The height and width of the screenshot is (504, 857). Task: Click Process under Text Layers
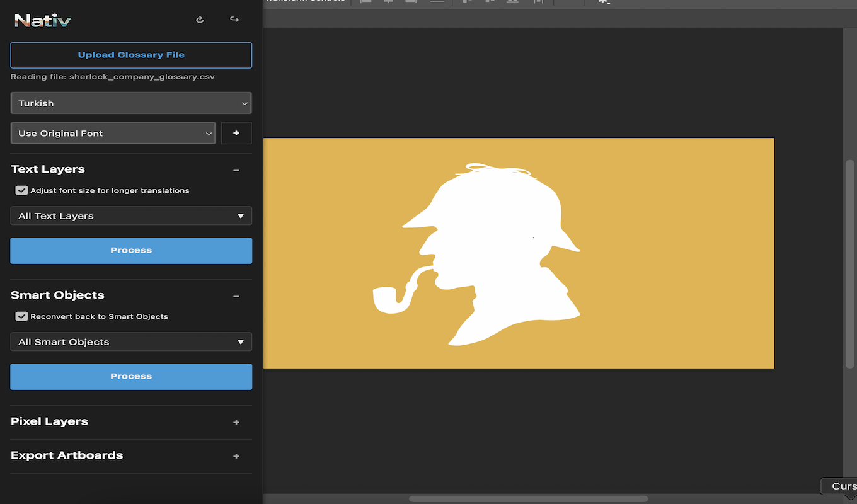131,250
